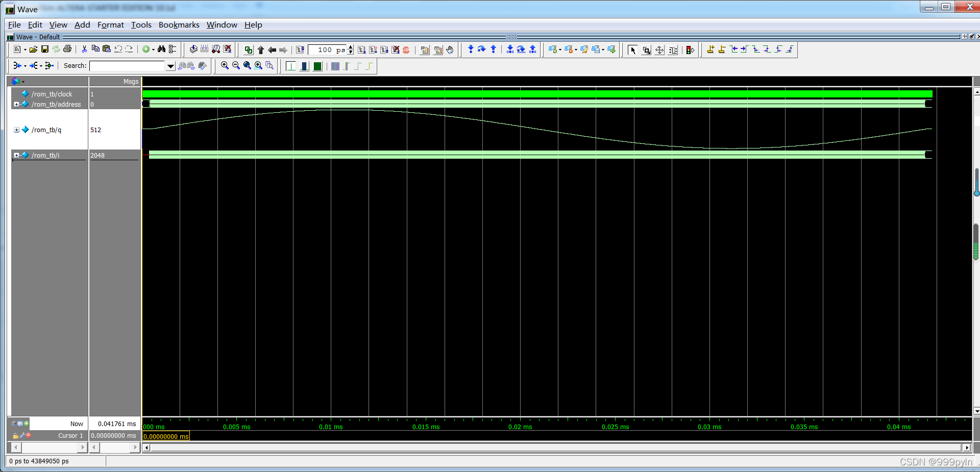Click the Zoom Out magnifier icon

(x=236, y=65)
